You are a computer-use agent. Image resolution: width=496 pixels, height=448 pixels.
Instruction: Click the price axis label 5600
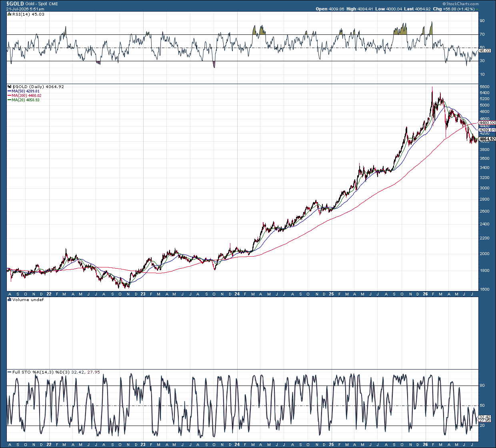click(484, 86)
